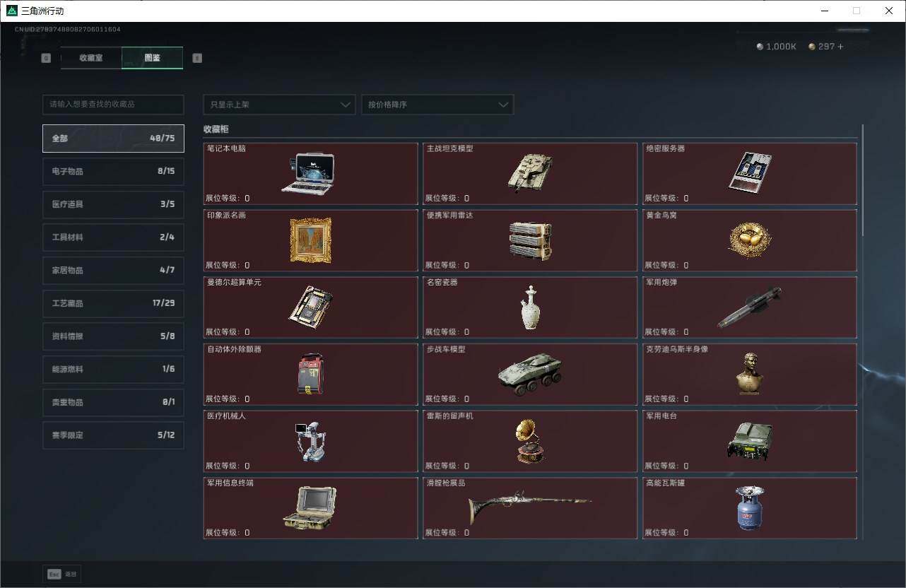Select the 克劳迪乌斯半身像 bust statue

[x=750, y=374]
